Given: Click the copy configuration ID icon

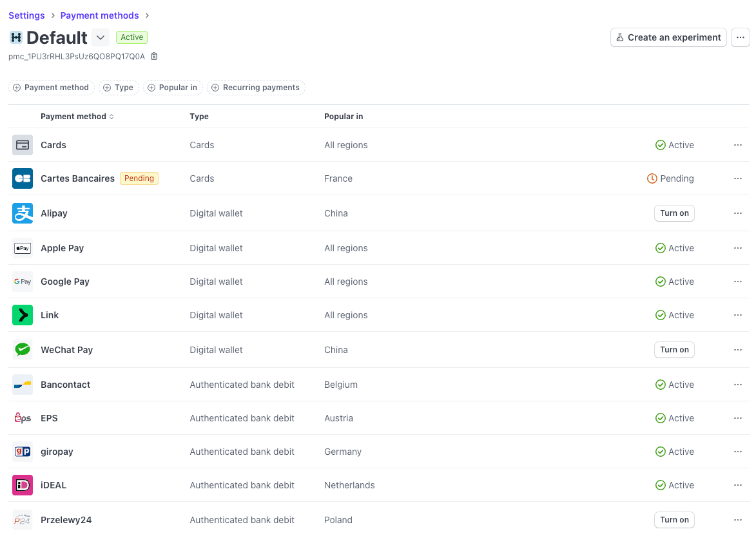Looking at the screenshot, I should pyautogui.click(x=154, y=57).
